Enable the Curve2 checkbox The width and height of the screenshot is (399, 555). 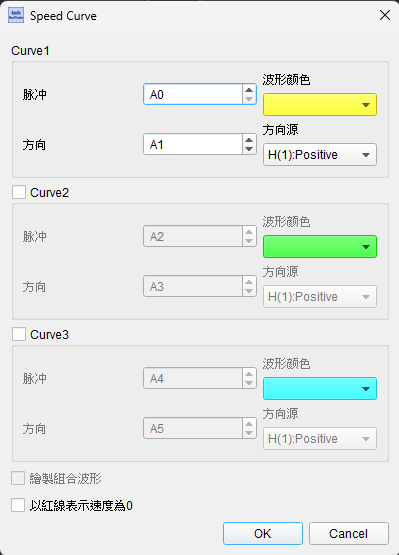point(19,193)
